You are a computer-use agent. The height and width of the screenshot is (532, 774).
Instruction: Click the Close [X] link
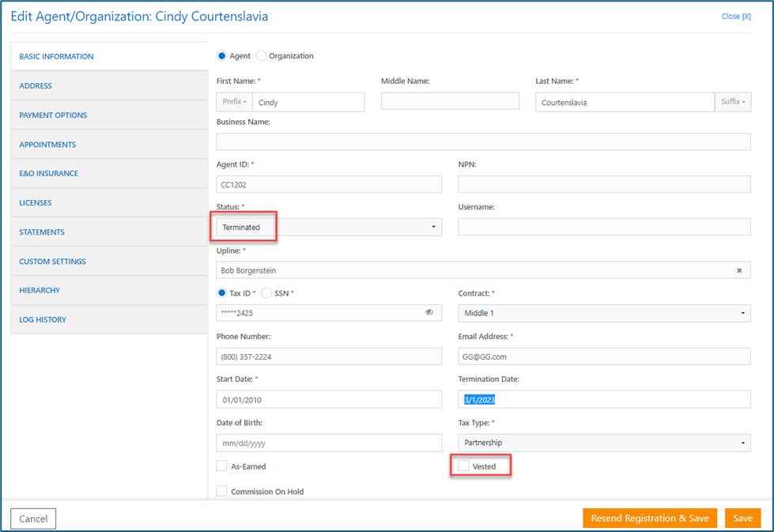(x=735, y=17)
